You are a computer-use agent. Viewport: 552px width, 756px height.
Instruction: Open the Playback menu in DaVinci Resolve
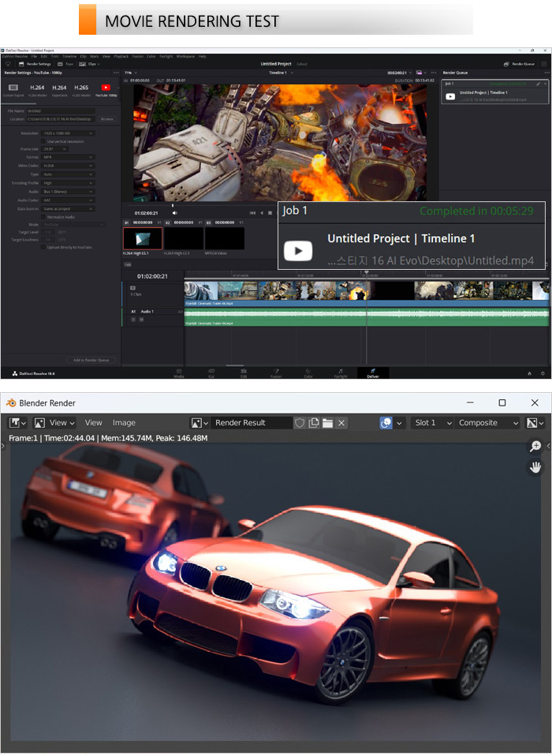tap(121, 56)
